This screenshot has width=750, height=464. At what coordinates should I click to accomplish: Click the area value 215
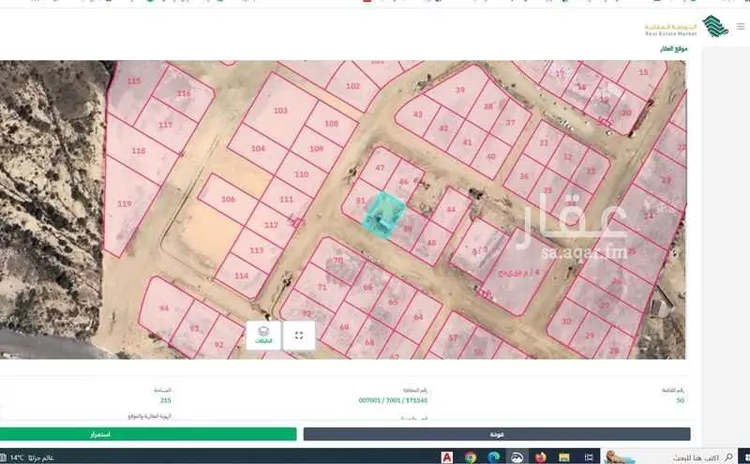click(x=165, y=400)
